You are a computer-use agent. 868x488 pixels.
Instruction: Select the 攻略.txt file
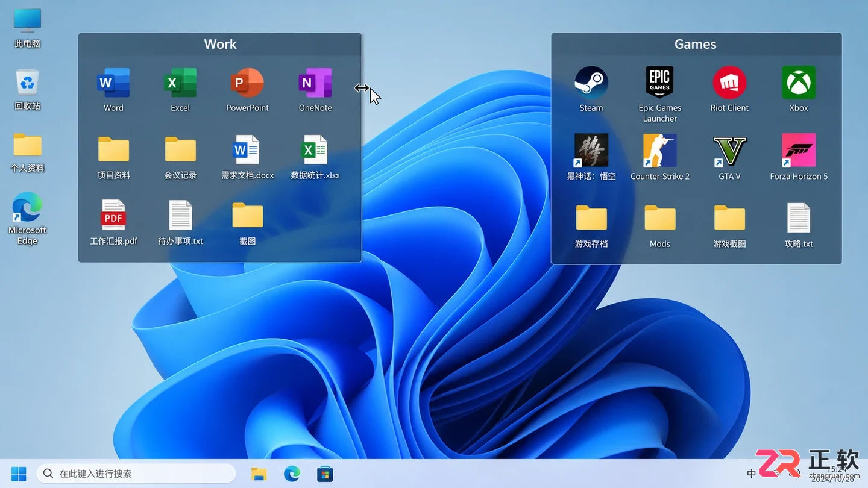[799, 217]
